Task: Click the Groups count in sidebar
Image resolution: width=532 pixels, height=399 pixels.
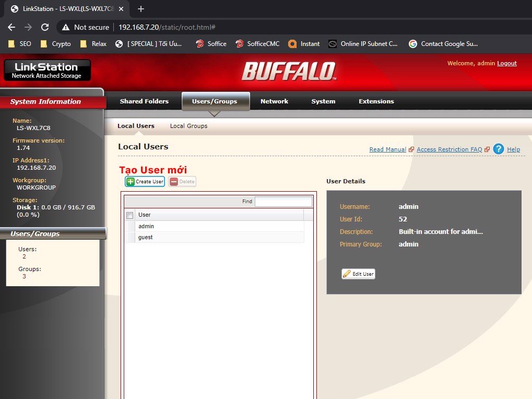Action: point(24,276)
